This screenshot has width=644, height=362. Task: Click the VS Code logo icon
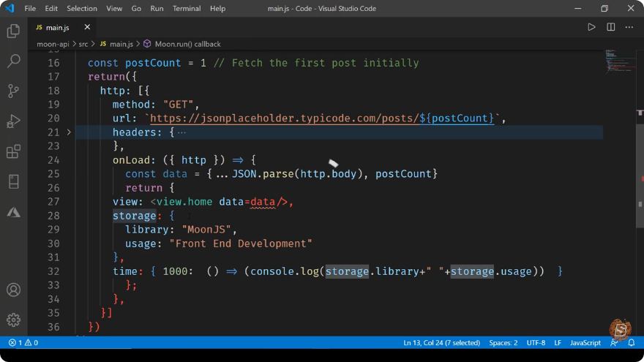tap(10, 8)
